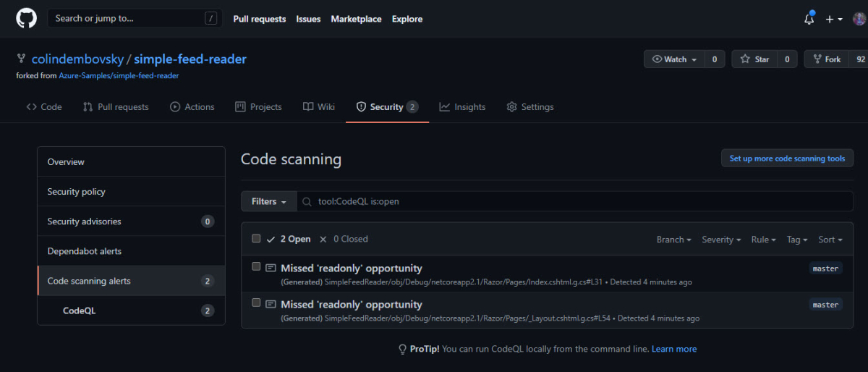Click the tool:CodeQL is:open filter field
The width and height of the screenshot is (868, 372).
(575, 201)
